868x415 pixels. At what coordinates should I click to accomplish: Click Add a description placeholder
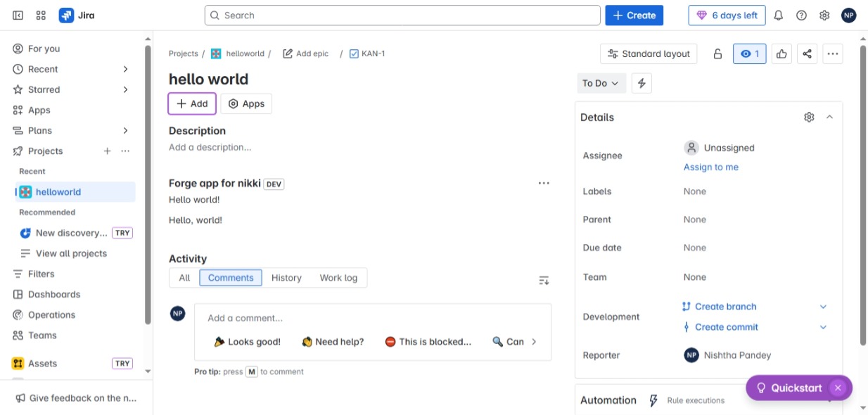tap(210, 148)
